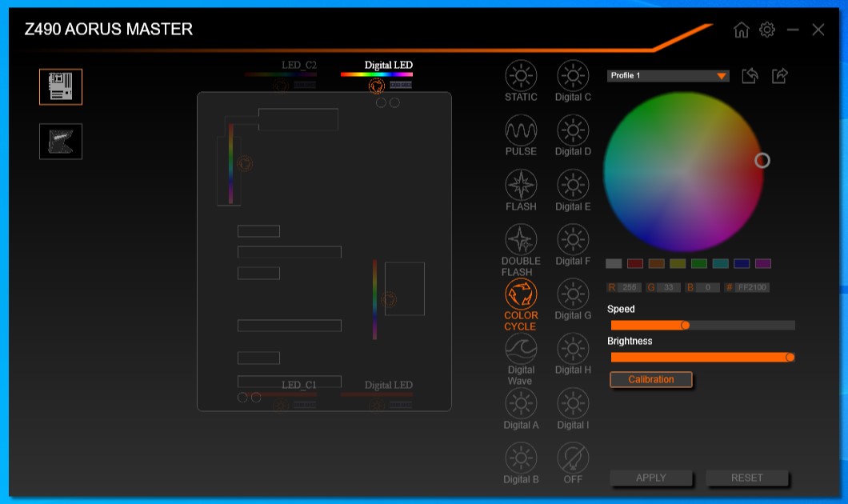The height and width of the screenshot is (504, 848).
Task: Open the settings gear
Action: [767, 30]
